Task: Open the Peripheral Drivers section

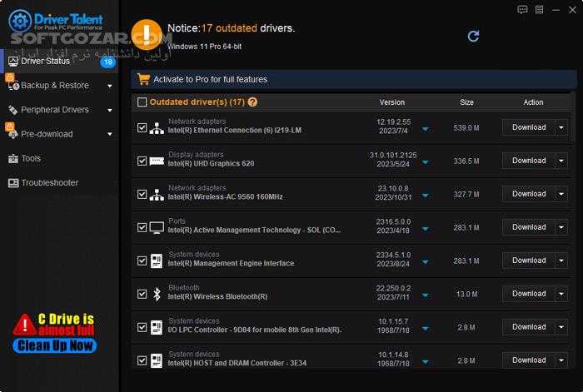Action: (x=59, y=110)
